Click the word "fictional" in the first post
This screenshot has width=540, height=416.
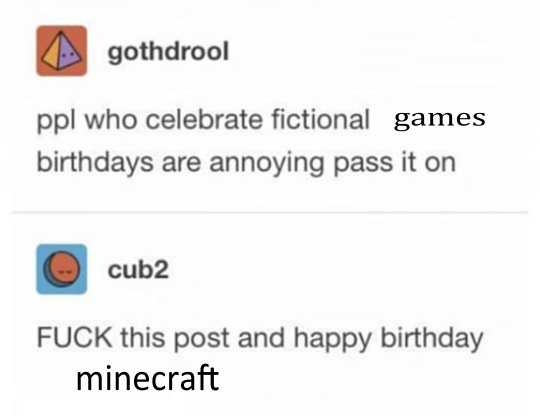pyautogui.click(x=320, y=119)
